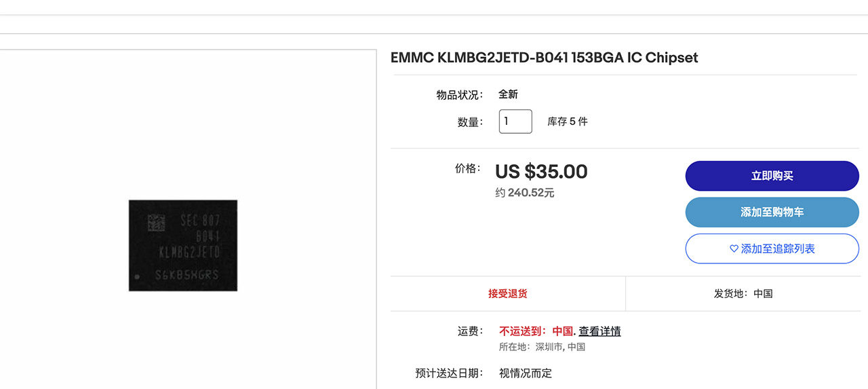Click the US $35.00 price
The image size is (868, 389).
click(541, 172)
